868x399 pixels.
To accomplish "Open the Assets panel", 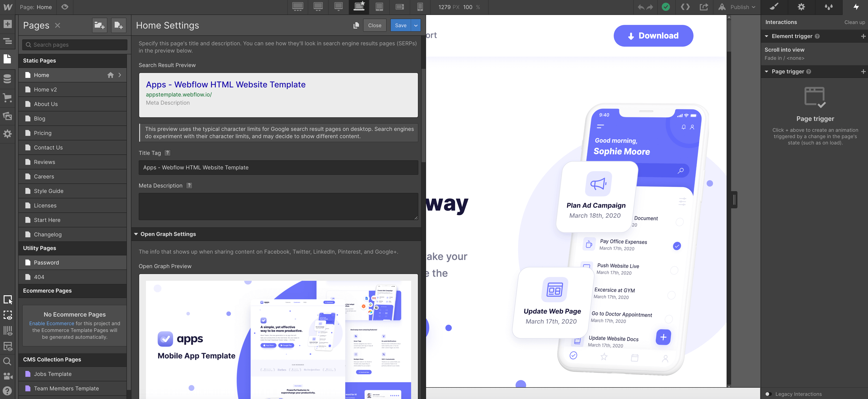I will [x=7, y=116].
